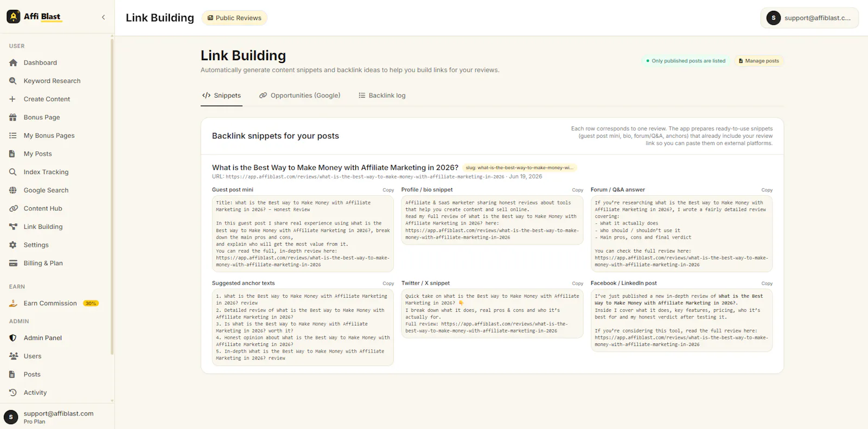Click the Snippets code-bracket icon
Screen dimensions: 868x429
point(206,95)
